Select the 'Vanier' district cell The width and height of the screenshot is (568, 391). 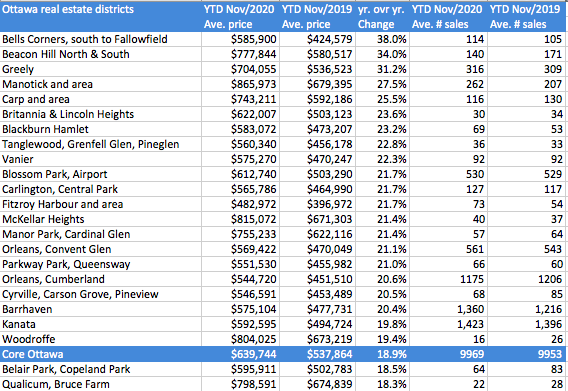click(101, 159)
